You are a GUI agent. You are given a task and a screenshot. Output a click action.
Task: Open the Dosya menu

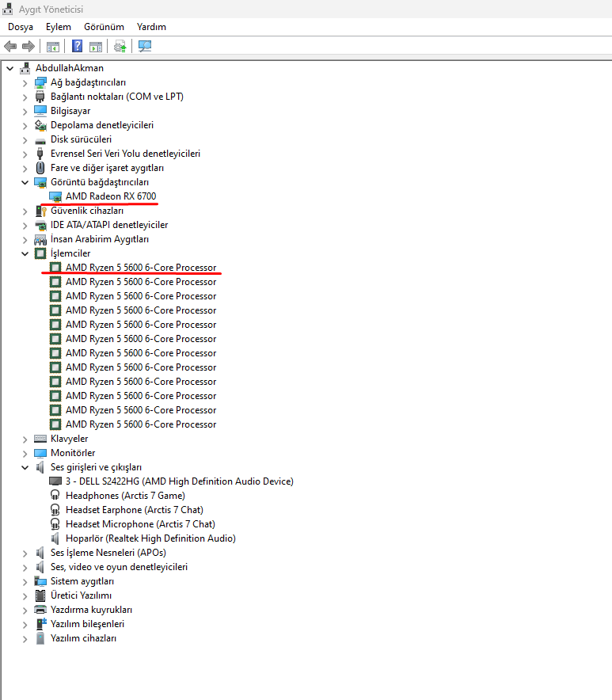[21, 27]
